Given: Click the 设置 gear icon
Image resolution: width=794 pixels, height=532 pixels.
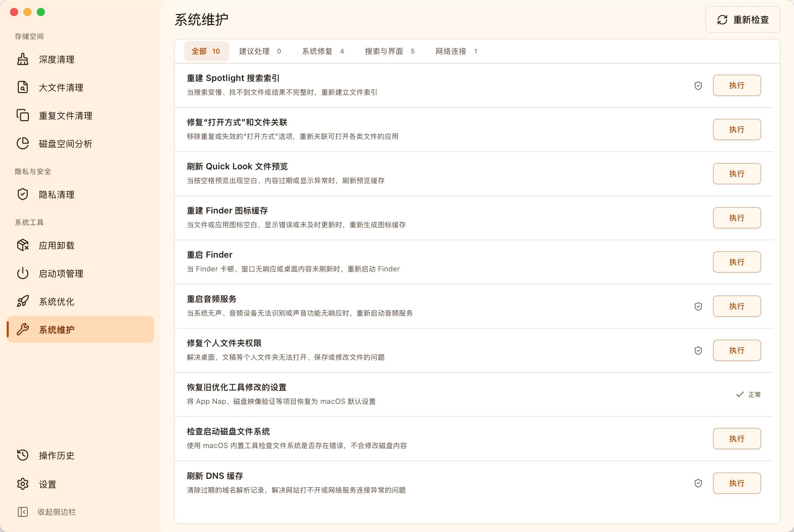Looking at the screenshot, I should [23, 484].
